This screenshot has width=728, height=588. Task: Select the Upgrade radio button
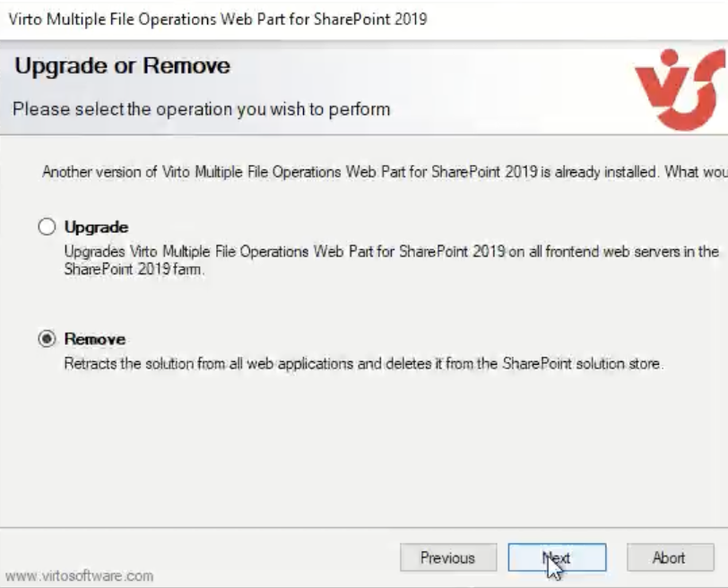coord(47,227)
